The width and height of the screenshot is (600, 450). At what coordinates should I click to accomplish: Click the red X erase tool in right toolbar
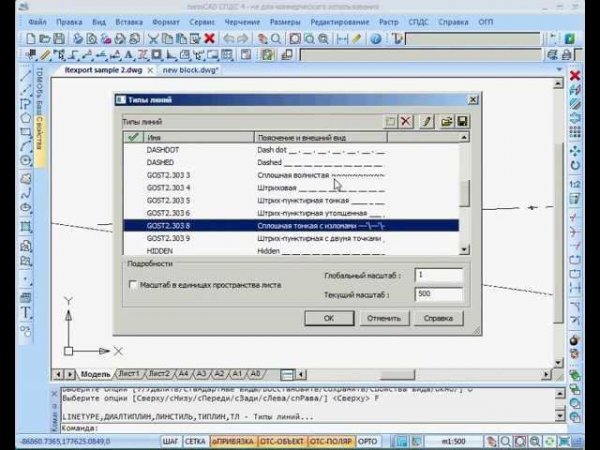(x=575, y=75)
